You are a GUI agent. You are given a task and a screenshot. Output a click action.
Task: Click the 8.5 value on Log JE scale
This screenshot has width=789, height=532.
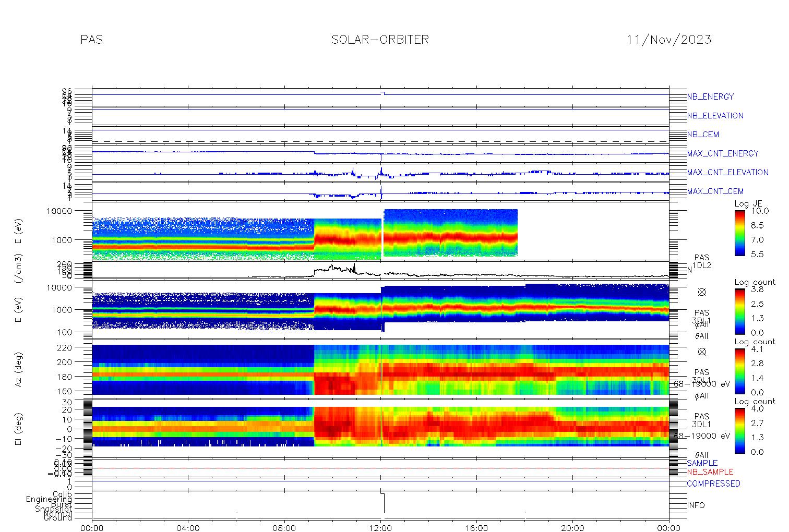(x=757, y=225)
